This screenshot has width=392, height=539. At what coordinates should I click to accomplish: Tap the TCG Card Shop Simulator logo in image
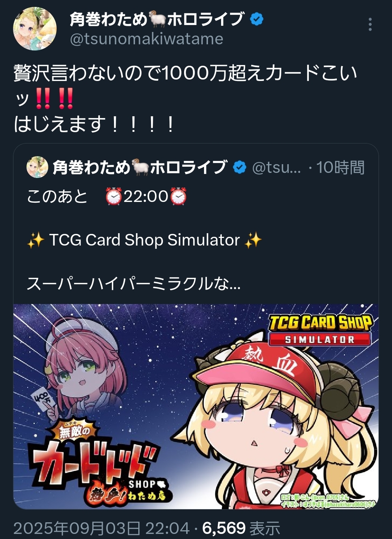coord(320,329)
